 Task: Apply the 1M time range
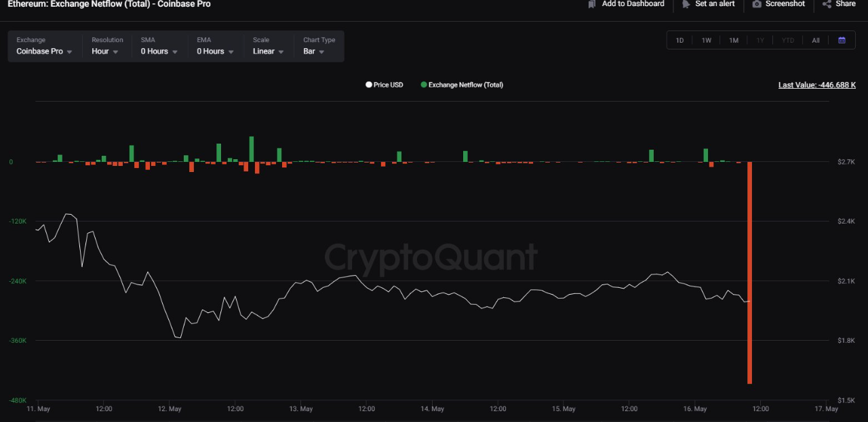coord(734,40)
